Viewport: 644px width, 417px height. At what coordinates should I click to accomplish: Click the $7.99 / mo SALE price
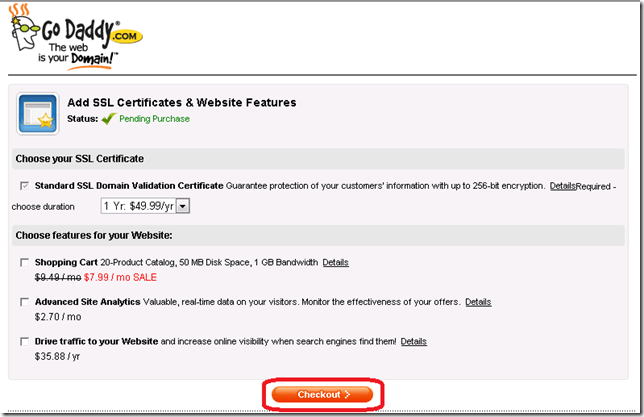click(x=118, y=277)
